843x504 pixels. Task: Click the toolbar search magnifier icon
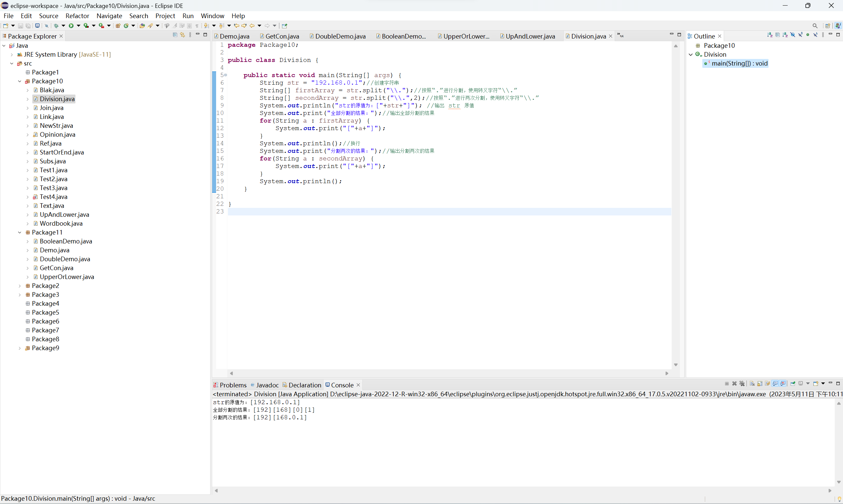click(815, 26)
